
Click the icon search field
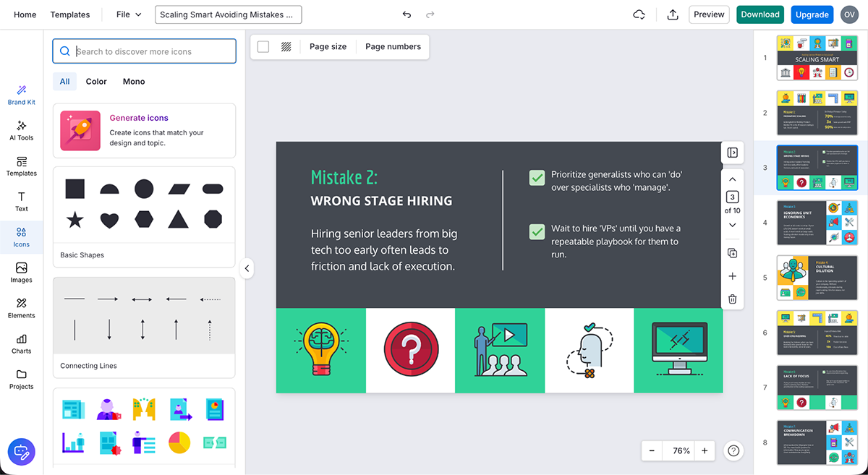coord(144,51)
